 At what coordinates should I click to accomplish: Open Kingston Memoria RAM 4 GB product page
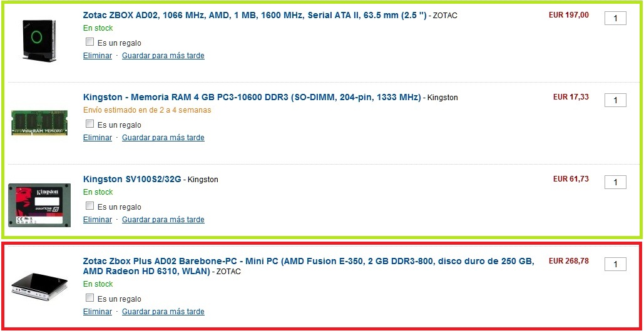point(252,97)
